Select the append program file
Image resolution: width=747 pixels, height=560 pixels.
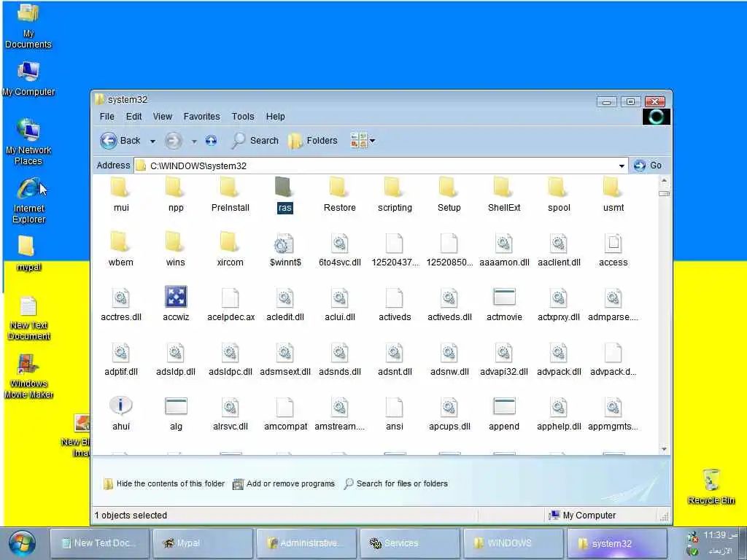504,413
